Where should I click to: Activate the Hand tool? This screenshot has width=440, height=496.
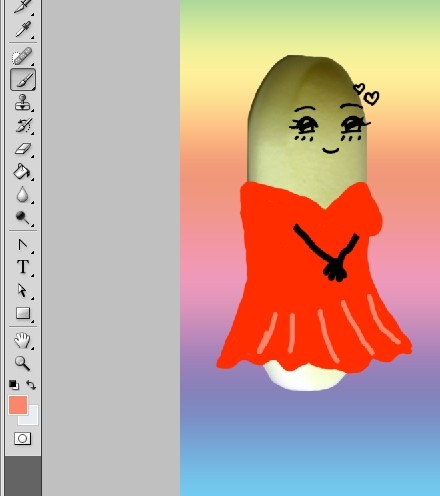pos(22,340)
